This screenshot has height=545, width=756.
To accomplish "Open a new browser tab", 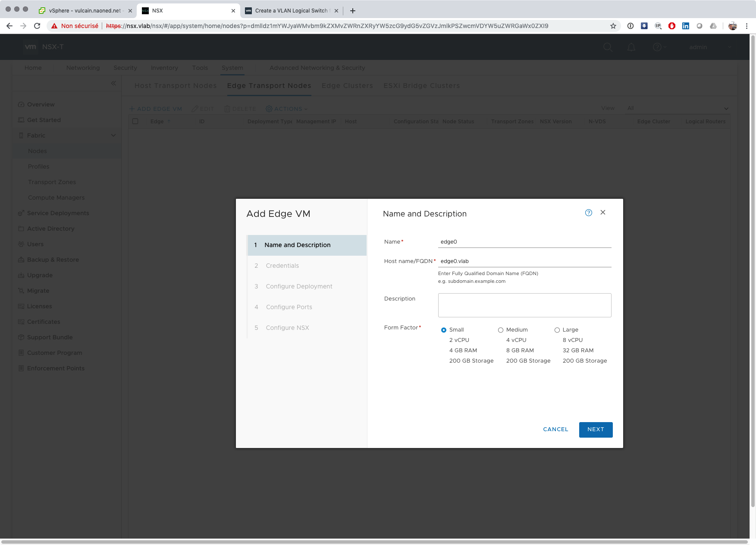I will click(x=353, y=11).
